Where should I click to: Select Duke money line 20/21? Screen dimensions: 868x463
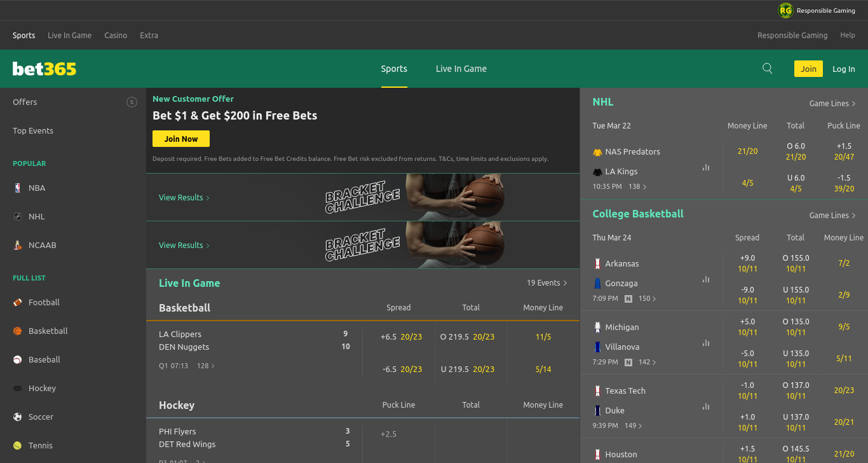[x=844, y=422]
